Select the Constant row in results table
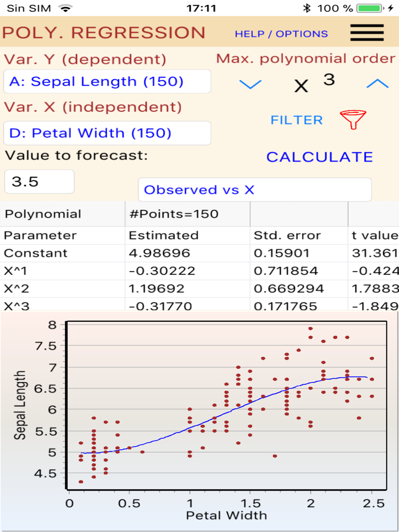Screen dimensions: 399x532 click(x=199, y=253)
